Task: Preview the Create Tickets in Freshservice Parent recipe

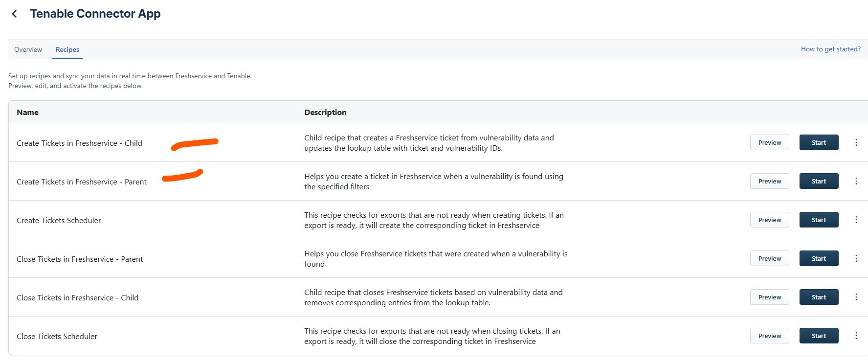Action: point(770,181)
